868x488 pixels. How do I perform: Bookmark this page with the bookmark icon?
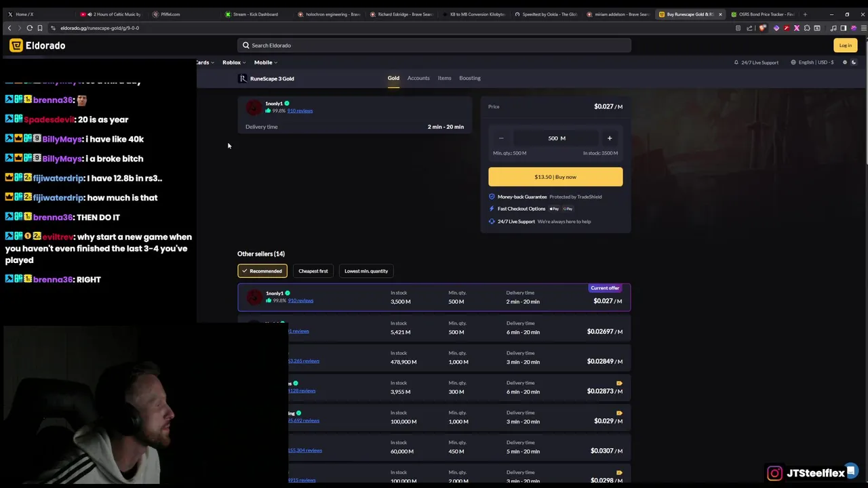39,28
